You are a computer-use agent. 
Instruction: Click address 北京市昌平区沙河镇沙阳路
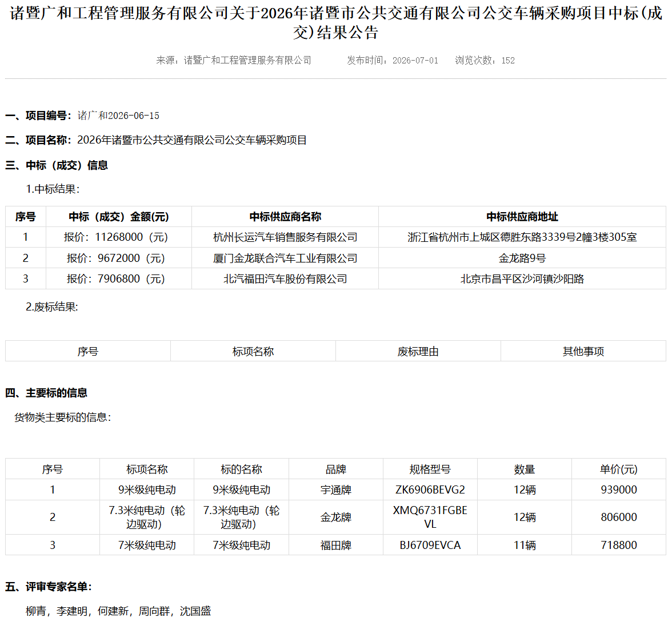tap(522, 279)
